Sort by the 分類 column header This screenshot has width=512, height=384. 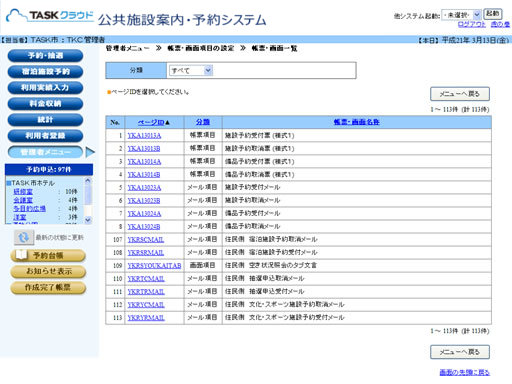[203, 122]
